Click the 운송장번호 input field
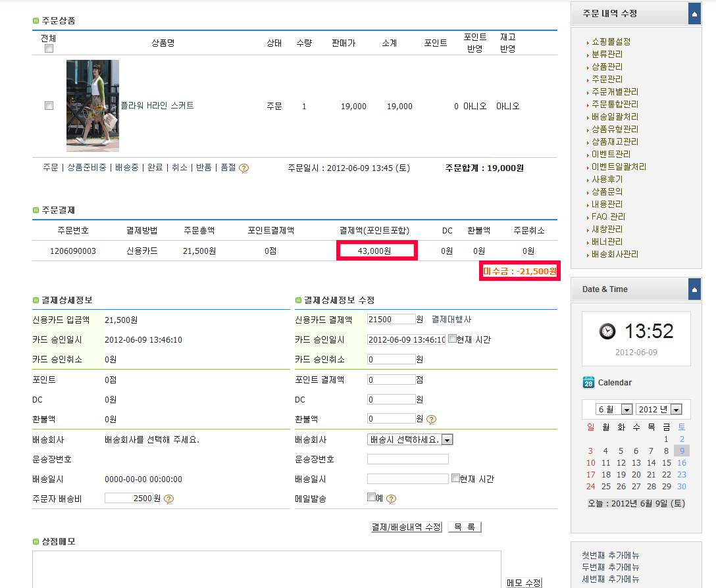The image size is (716, 588). pos(407,459)
